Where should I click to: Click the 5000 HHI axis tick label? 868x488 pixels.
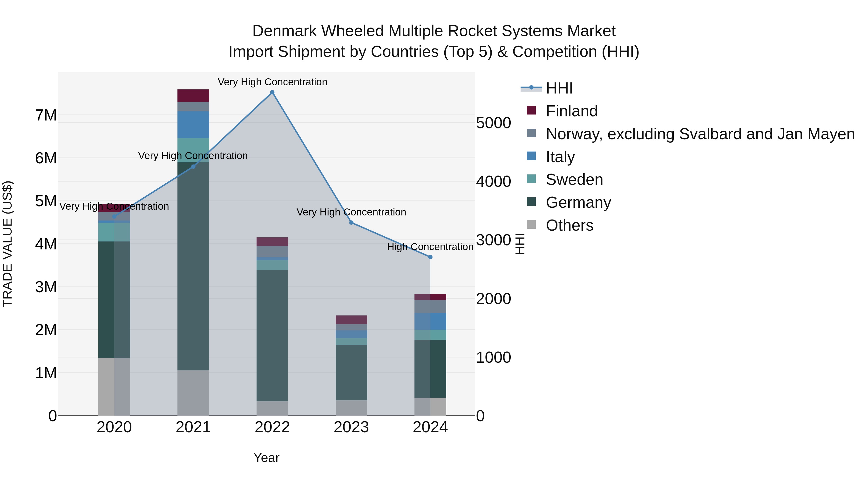point(494,123)
